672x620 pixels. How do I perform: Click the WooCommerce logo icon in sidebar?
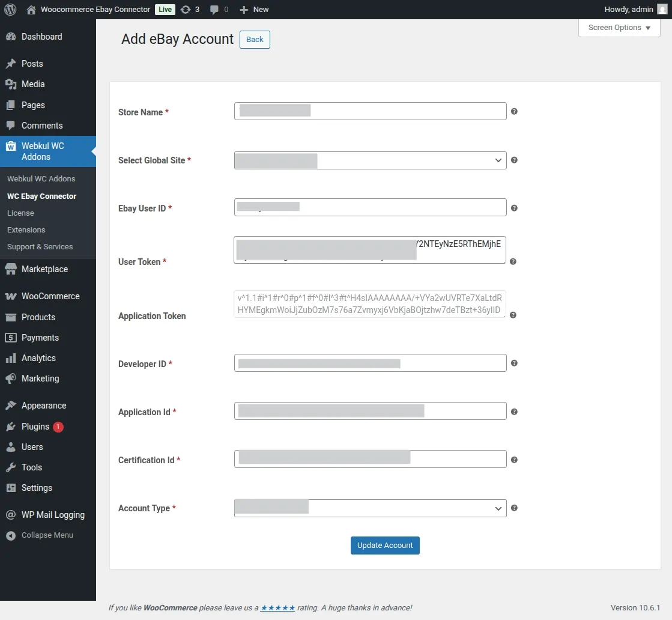(x=11, y=296)
